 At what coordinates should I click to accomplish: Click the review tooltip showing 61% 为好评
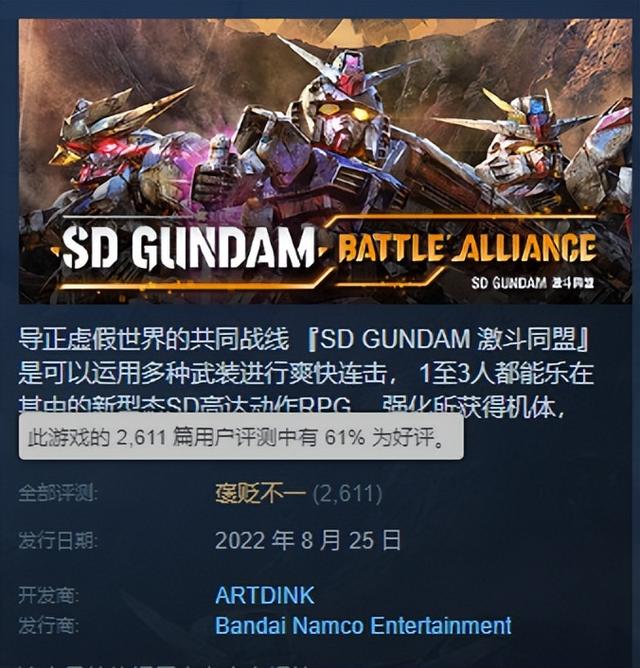(241, 436)
